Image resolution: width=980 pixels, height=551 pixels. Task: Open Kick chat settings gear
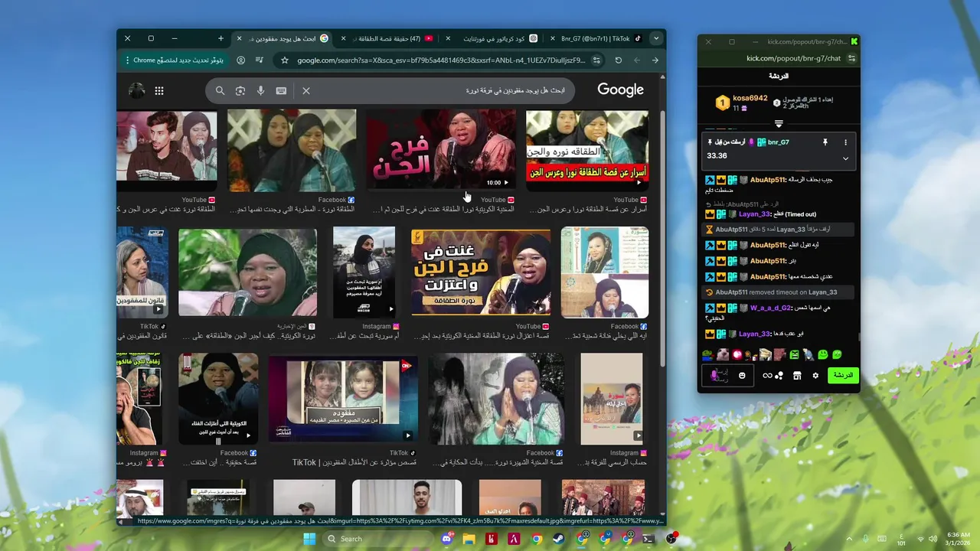(x=815, y=375)
